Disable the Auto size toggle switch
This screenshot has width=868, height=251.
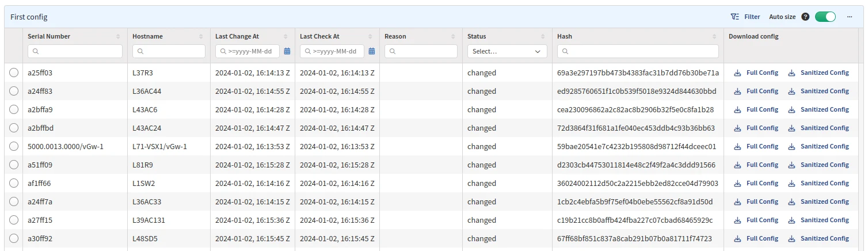[825, 17]
